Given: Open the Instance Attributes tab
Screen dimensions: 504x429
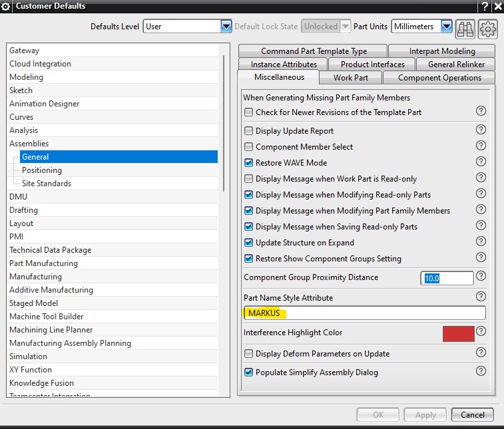Looking at the screenshot, I should tap(284, 65).
